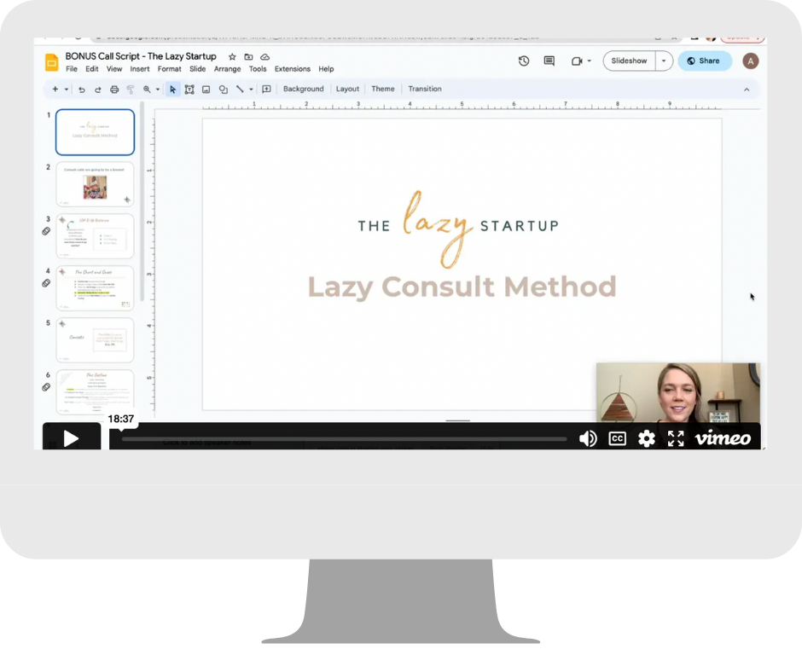Click The Lazy Startup logo on slide

pos(458,229)
